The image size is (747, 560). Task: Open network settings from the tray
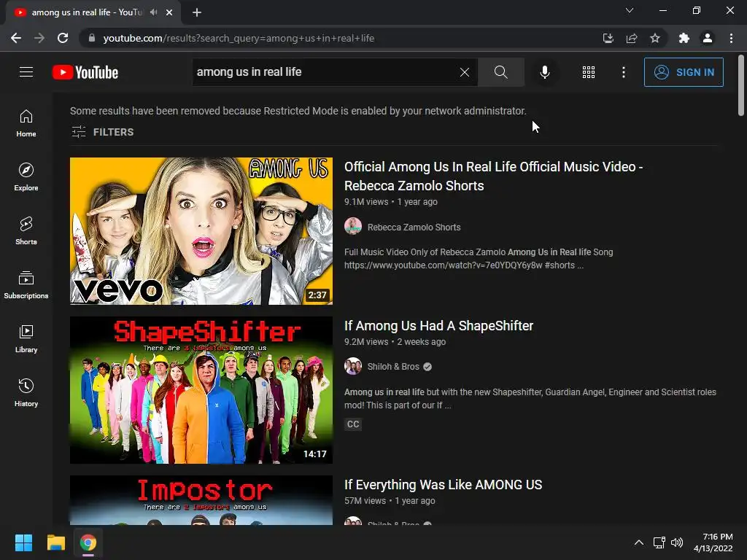pos(659,542)
